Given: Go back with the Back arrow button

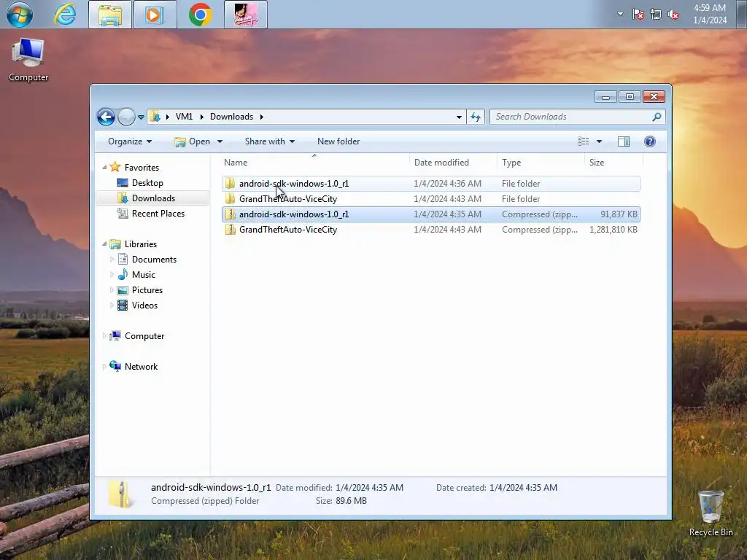Looking at the screenshot, I should click(x=106, y=117).
